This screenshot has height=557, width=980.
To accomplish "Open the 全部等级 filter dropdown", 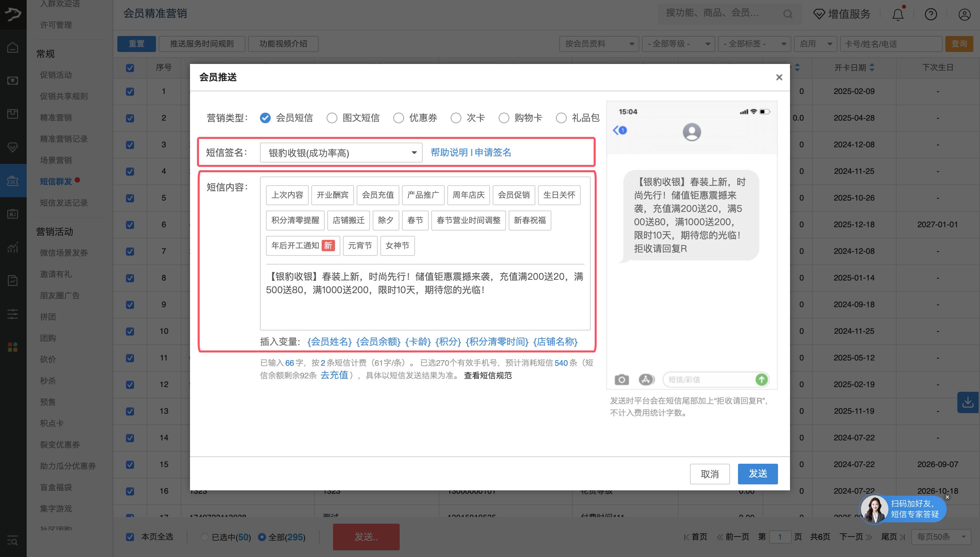I will (678, 44).
